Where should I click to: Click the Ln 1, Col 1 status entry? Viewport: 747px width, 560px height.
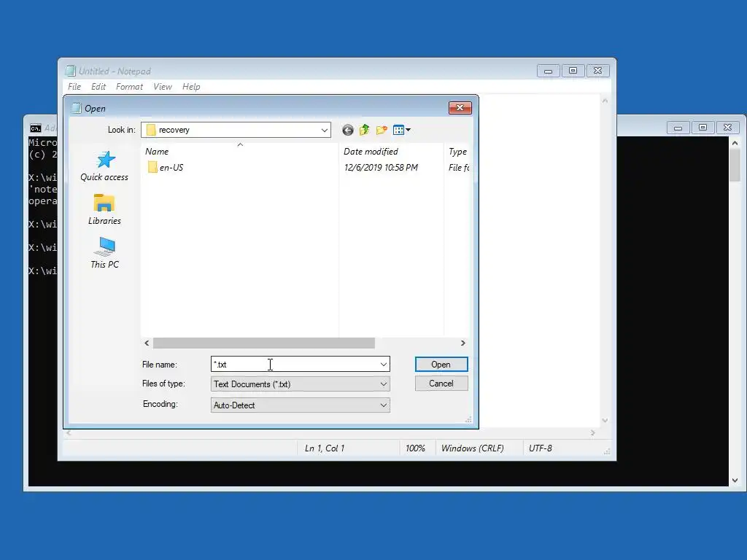(325, 448)
